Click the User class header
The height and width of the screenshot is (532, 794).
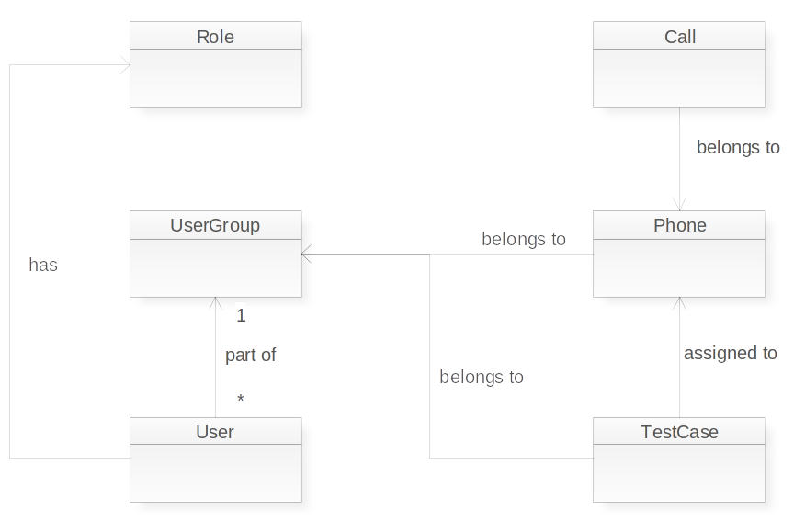(216, 432)
